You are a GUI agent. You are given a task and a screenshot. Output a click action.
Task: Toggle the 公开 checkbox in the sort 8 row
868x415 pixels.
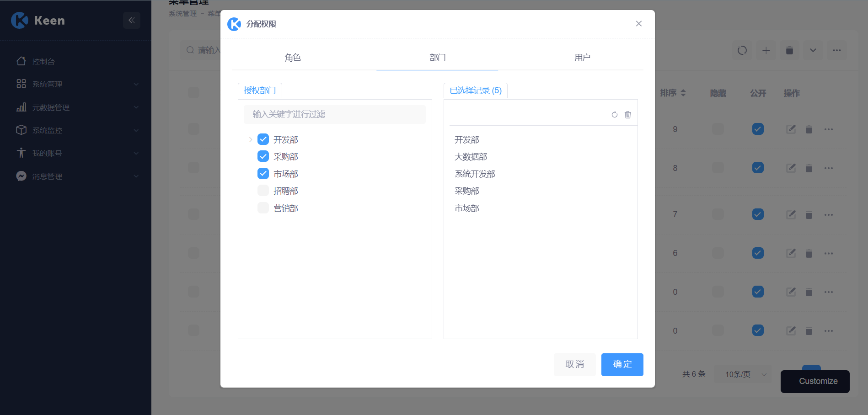coord(758,168)
